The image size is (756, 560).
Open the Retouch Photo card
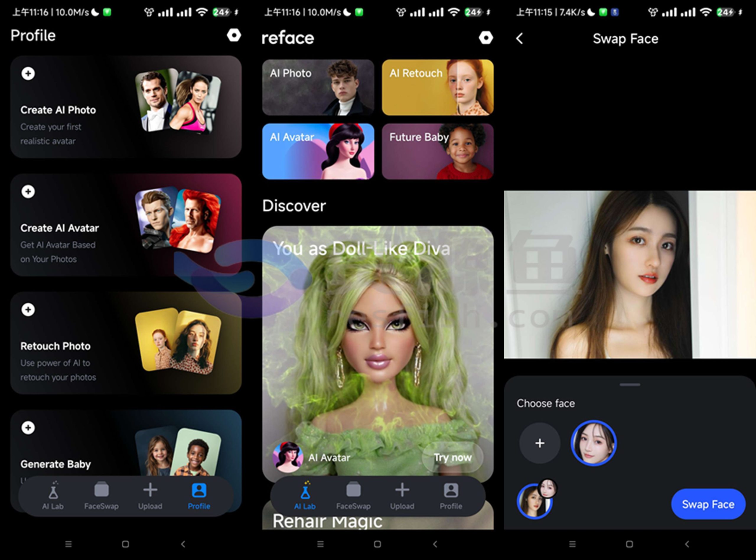tap(126, 343)
